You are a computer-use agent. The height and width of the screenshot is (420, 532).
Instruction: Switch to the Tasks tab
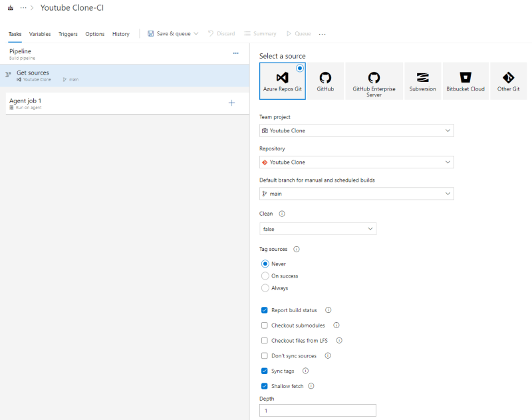(x=15, y=34)
